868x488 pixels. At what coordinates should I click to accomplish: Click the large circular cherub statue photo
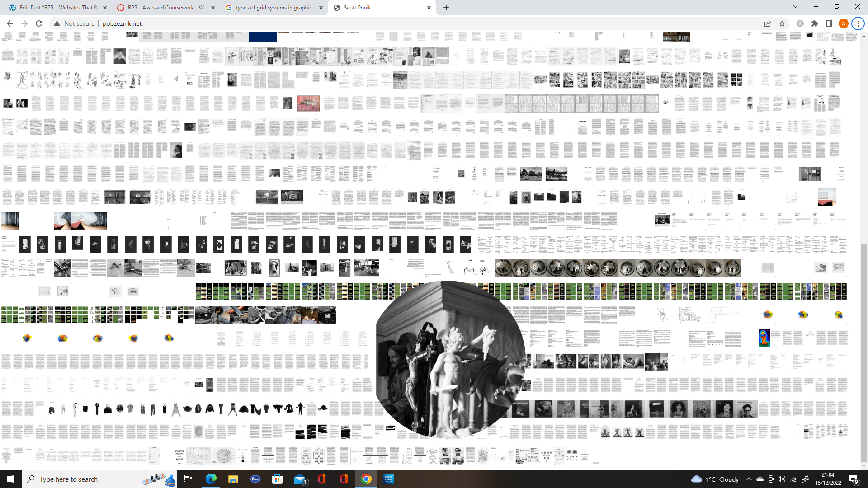(450, 359)
